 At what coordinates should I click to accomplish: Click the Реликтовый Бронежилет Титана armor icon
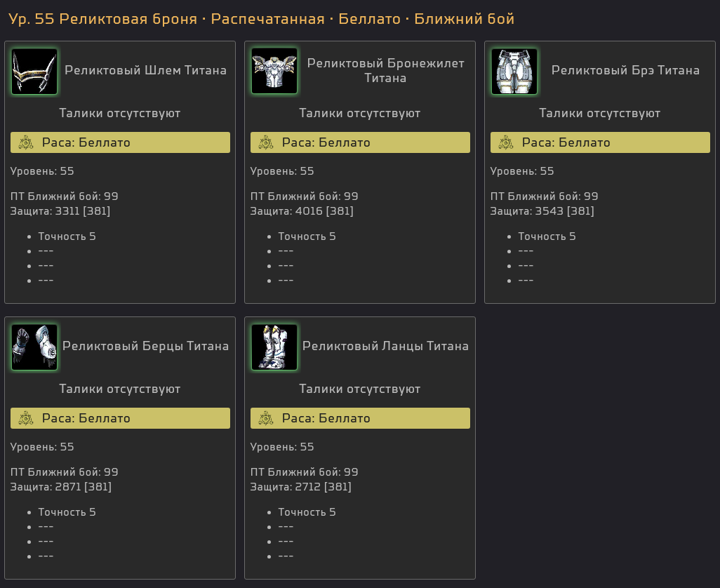click(x=274, y=71)
